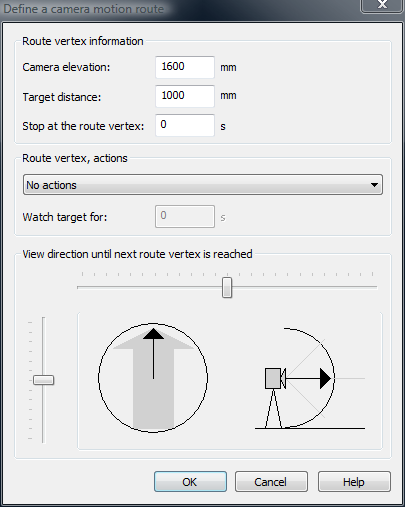The width and height of the screenshot is (405, 507).
Task: Click the horizontal view direction slider handle
Action: (227, 287)
